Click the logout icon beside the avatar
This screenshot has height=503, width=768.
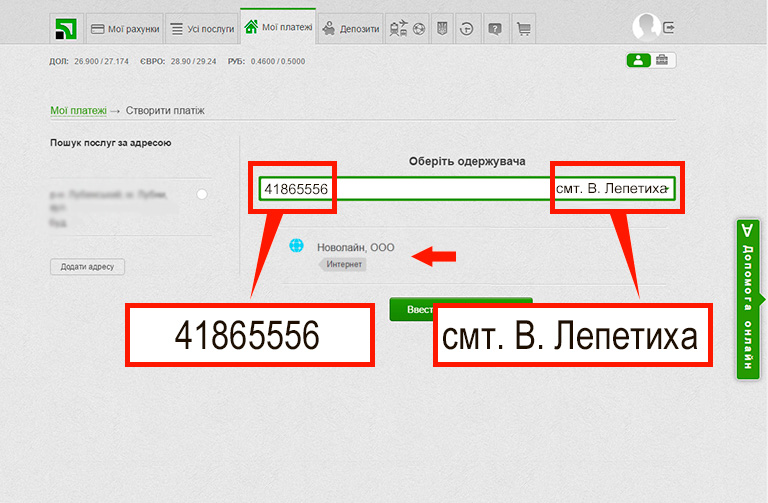(669, 27)
